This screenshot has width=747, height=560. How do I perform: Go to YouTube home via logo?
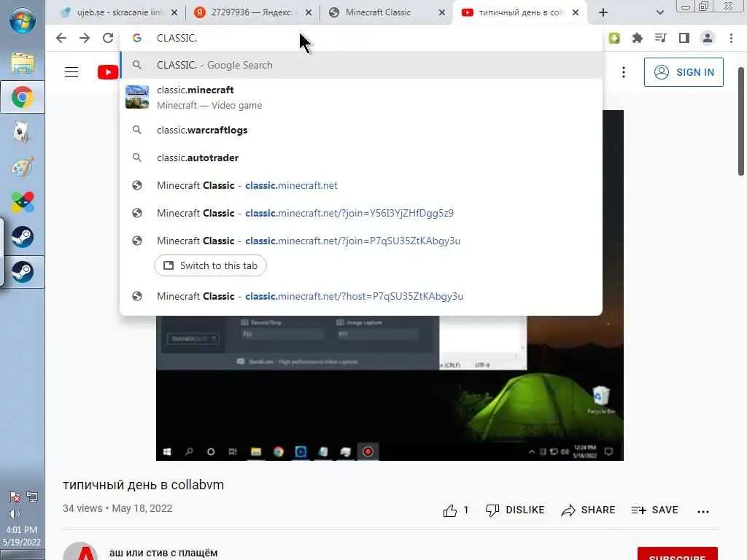108,72
